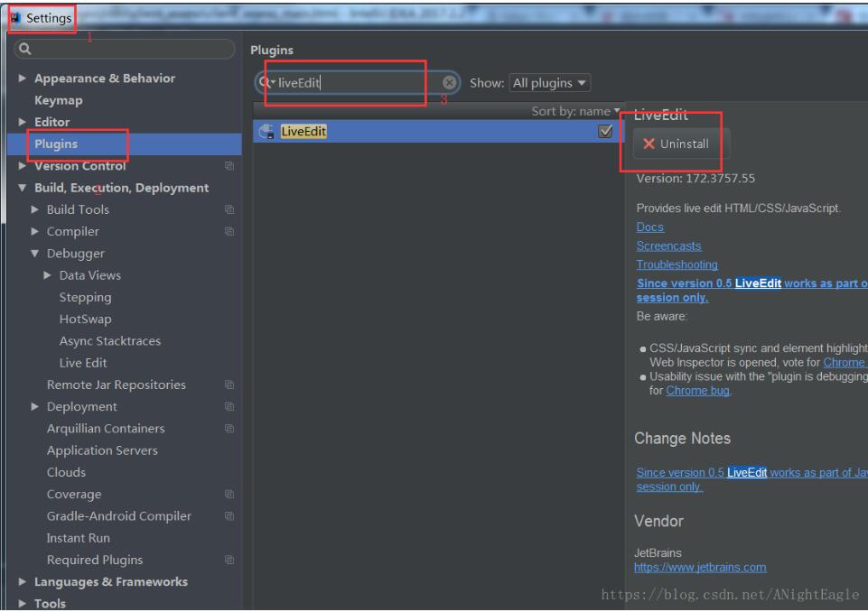Collapse Build, Execution, Deployment node
868x612 pixels.
click(x=23, y=188)
